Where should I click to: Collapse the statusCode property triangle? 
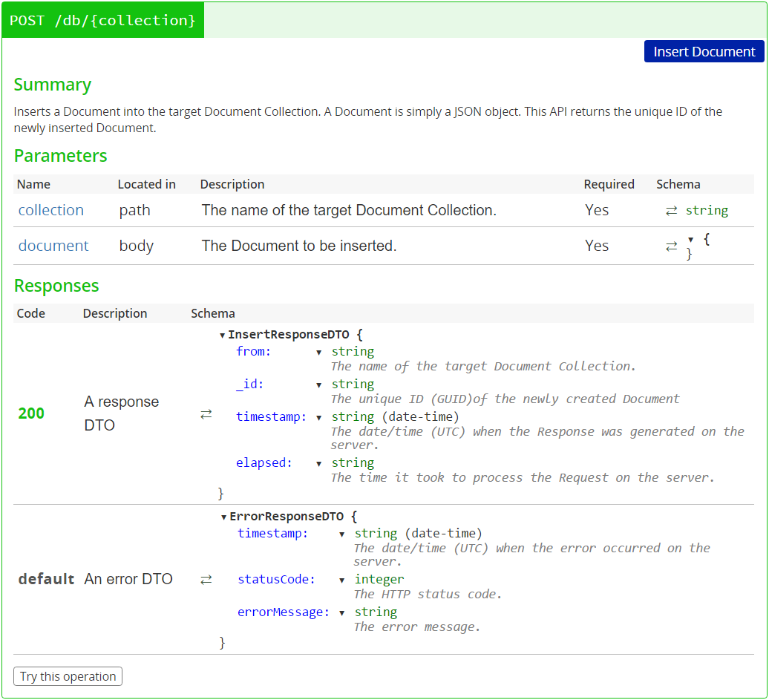click(342, 580)
